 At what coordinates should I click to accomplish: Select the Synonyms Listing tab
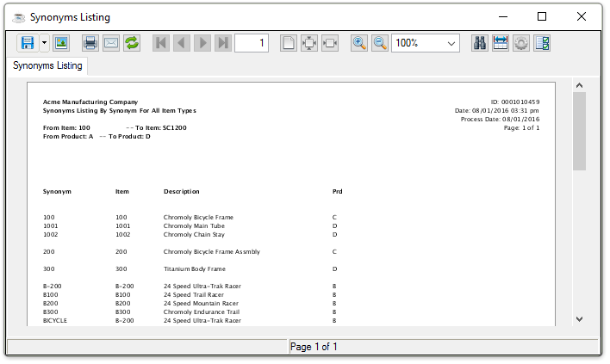click(x=48, y=65)
